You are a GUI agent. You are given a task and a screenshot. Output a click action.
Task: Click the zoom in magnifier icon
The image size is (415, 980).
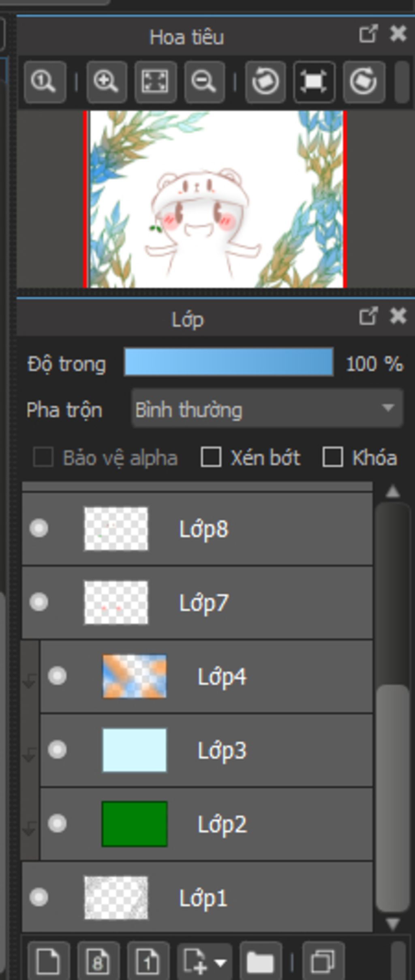point(107,82)
